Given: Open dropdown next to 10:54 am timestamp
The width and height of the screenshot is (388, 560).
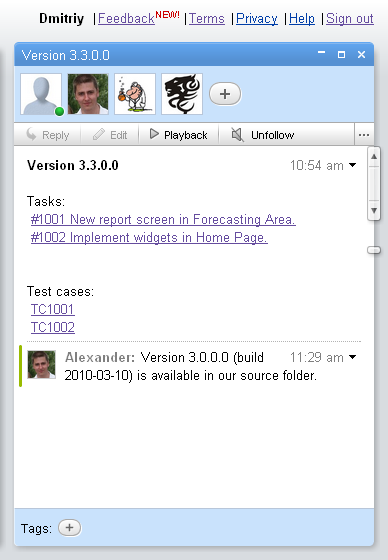Looking at the screenshot, I should [x=352, y=165].
